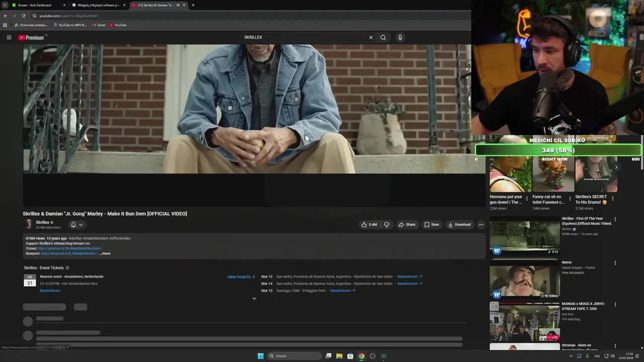Open Bandsintown link for Mar 13 event
This screenshot has height=362, width=644.
pyautogui.click(x=410, y=277)
